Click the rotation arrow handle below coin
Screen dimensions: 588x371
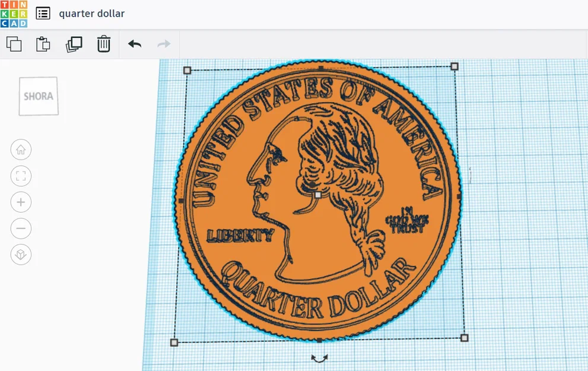pyautogui.click(x=319, y=359)
